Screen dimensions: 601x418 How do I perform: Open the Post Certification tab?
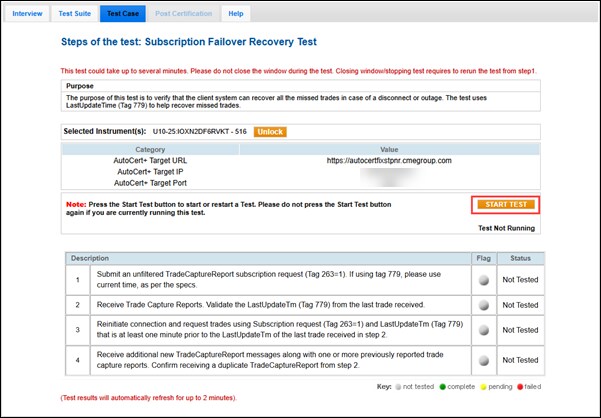click(x=183, y=14)
